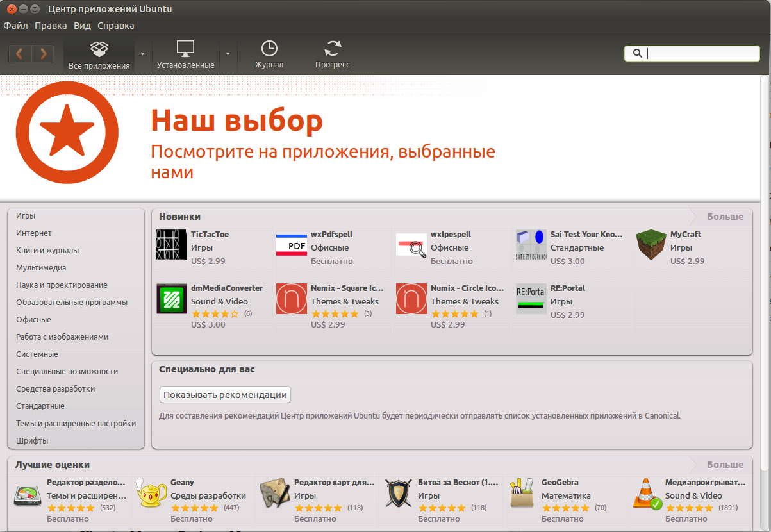The width and height of the screenshot is (771, 532).
Task: Click the MyCraft title text
Action: pos(686,235)
